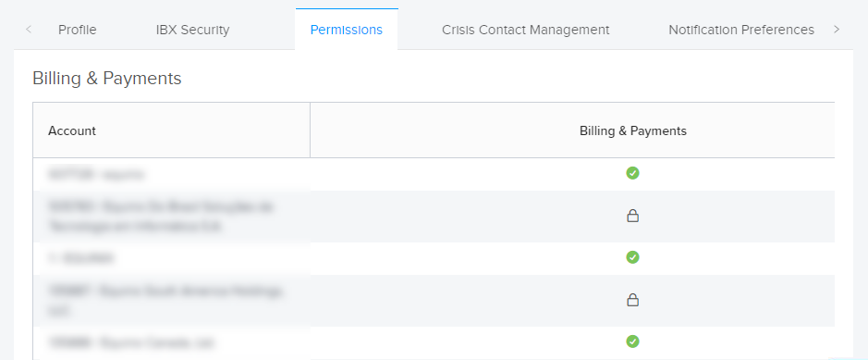Click the green checkmark in the third account row
This screenshot has width=868, height=360.
(x=632, y=257)
